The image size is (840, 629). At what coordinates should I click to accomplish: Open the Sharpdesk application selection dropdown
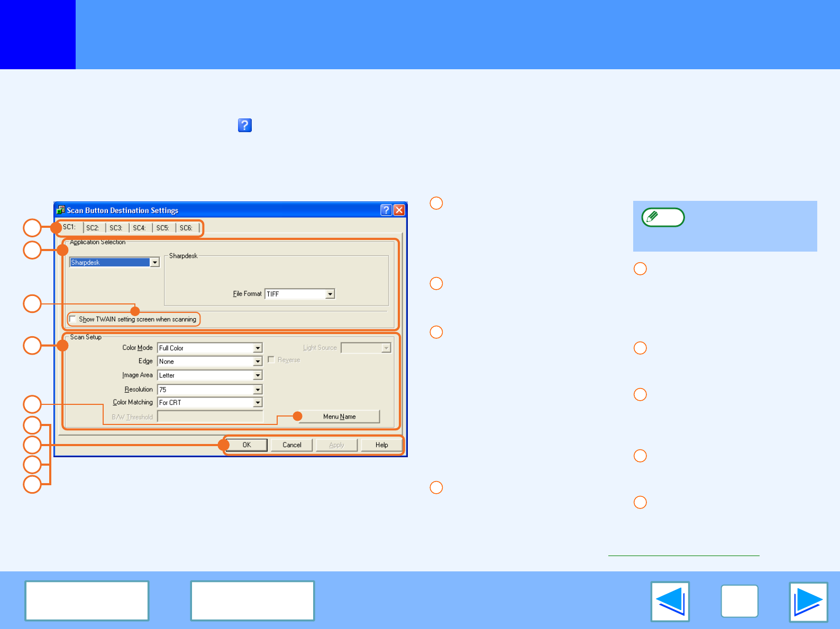click(x=154, y=263)
